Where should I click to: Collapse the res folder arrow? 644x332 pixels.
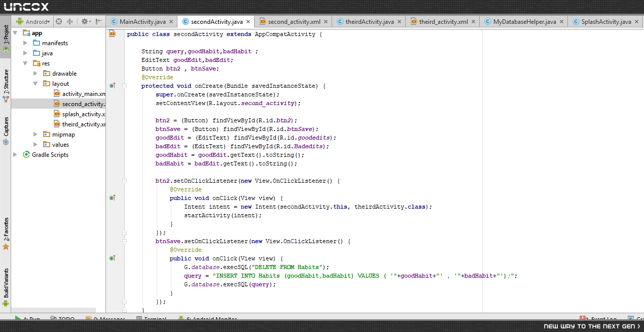point(25,63)
